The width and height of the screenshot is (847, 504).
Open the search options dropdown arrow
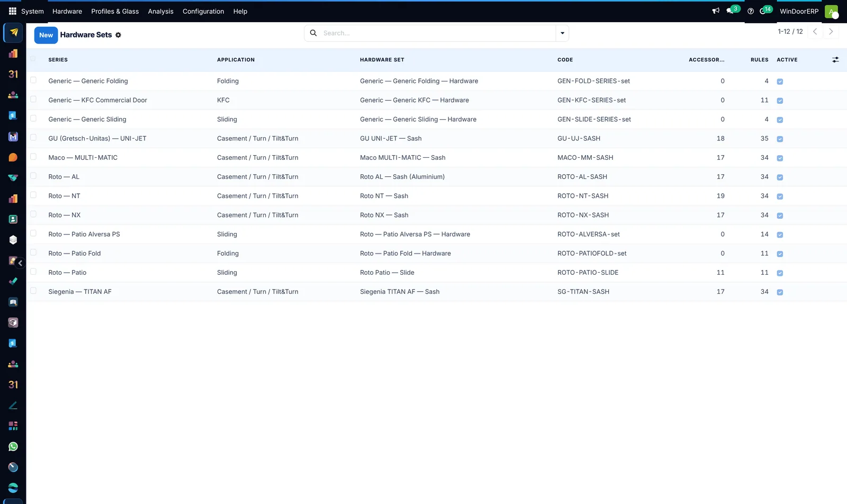coord(562,33)
